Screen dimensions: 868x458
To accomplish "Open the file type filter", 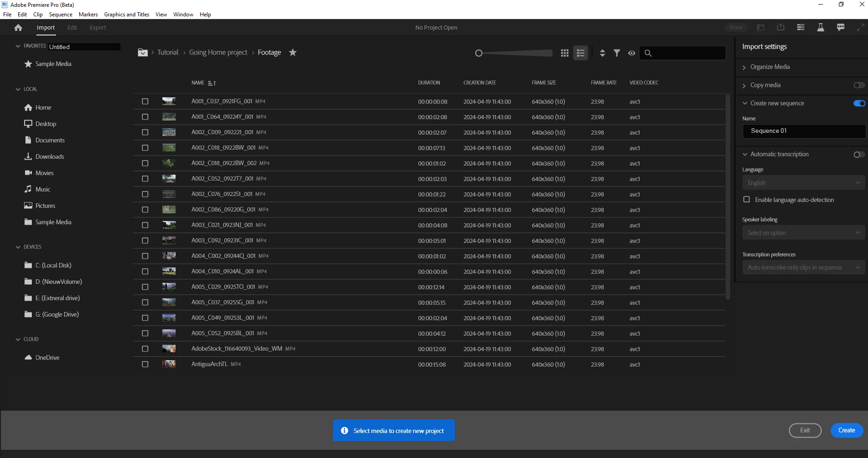I will pyautogui.click(x=617, y=53).
